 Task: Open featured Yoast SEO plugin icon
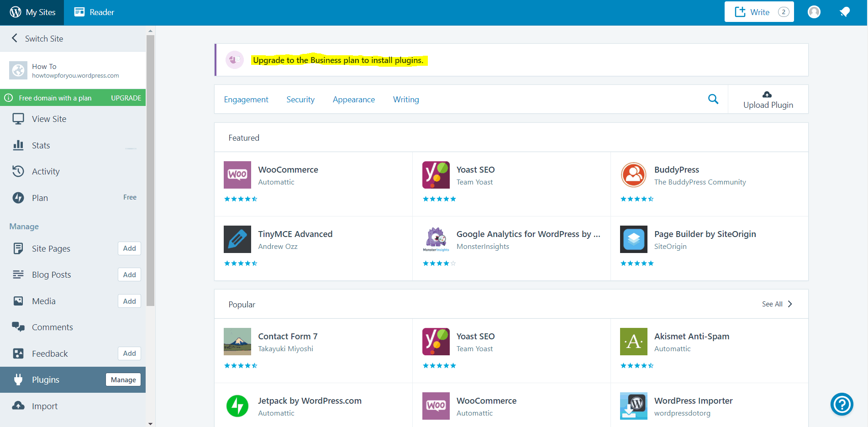pyautogui.click(x=436, y=175)
